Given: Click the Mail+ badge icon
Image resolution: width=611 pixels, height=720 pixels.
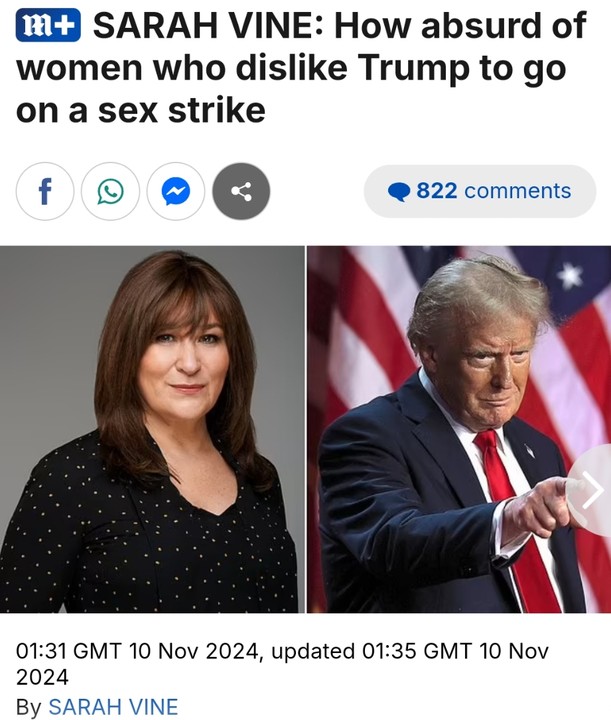Looking at the screenshot, I should click(48, 27).
